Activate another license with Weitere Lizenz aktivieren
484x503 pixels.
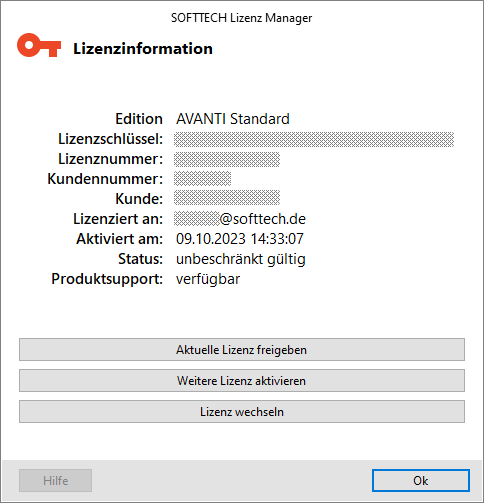click(x=242, y=380)
